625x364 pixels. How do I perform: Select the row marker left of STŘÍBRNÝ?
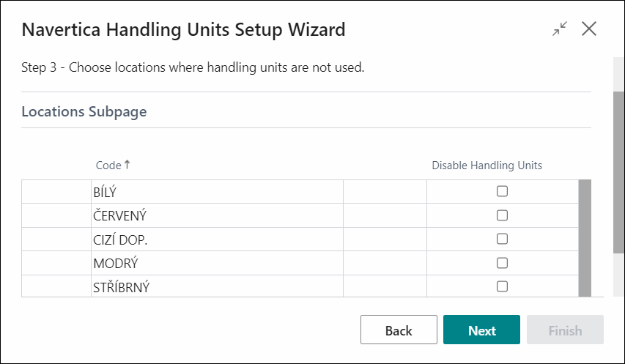tap(56, 286)
